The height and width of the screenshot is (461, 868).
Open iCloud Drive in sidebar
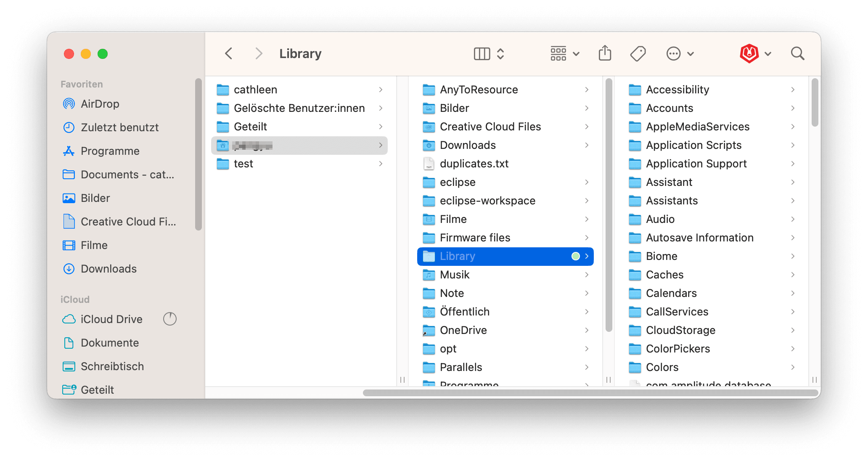tap(111, 319)
